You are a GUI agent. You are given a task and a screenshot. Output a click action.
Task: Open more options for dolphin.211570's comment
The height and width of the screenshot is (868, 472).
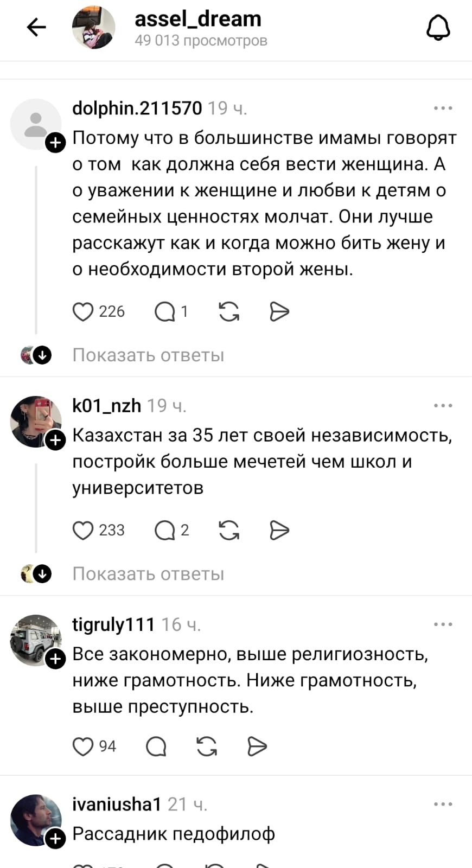[443, 108]
